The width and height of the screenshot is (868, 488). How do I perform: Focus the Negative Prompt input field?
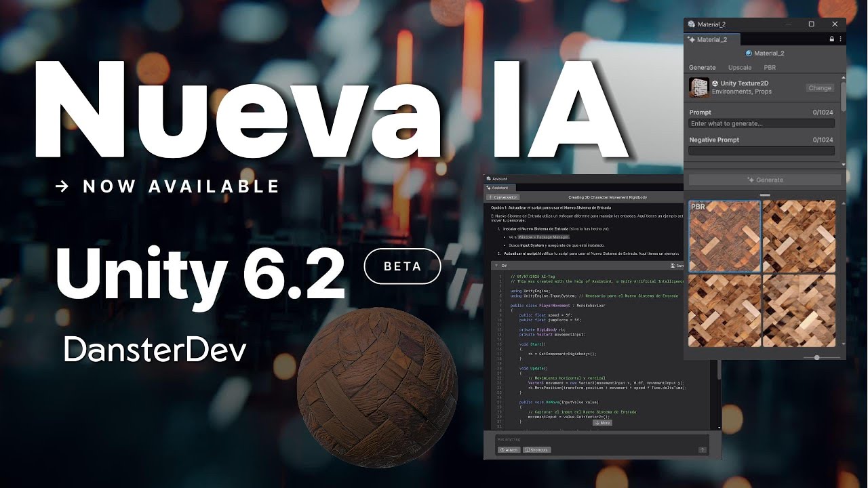[x=761, y=151]
